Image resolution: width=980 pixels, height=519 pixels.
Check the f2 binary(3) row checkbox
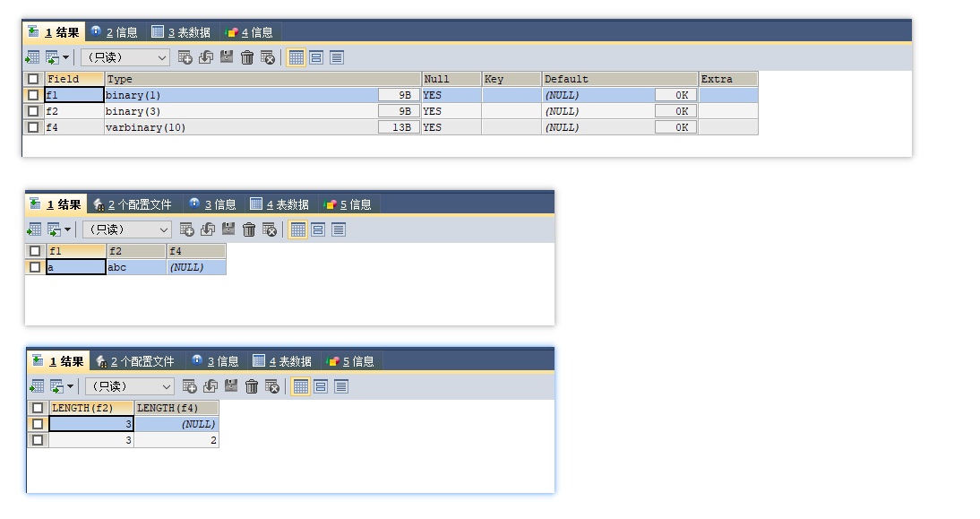pos(33,111)
